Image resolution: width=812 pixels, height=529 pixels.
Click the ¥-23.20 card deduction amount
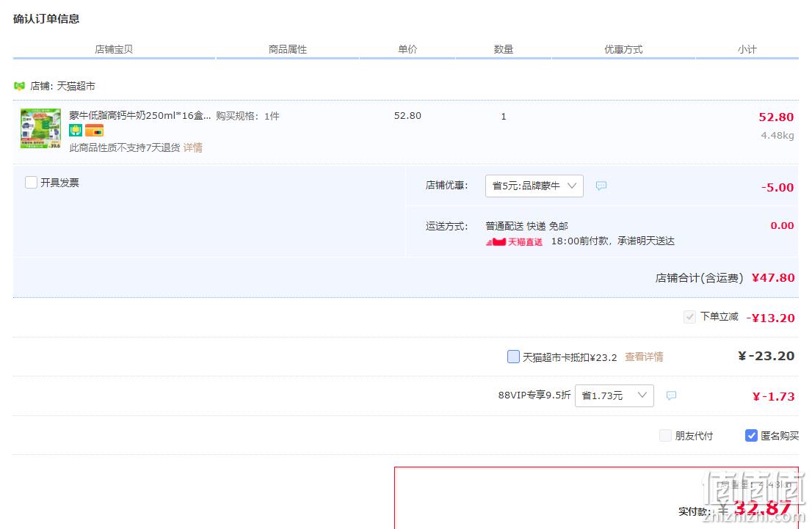pyautogui.click(x=766, y=356)
